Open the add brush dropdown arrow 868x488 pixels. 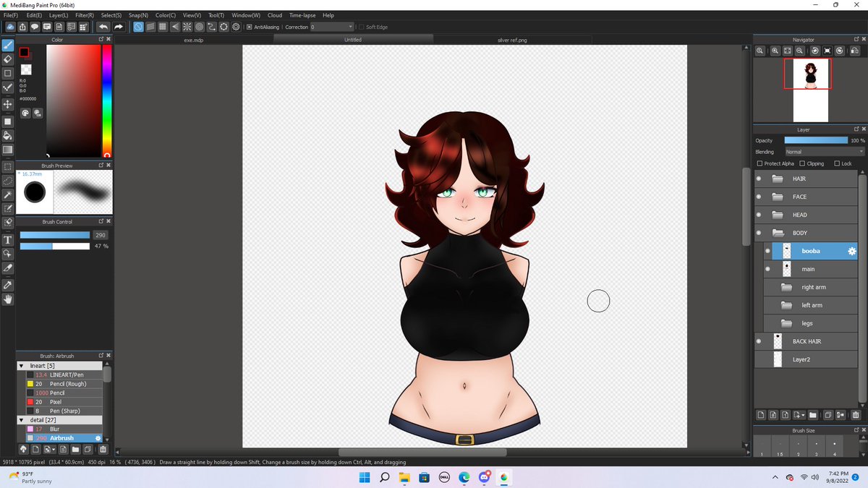(55, 449)
